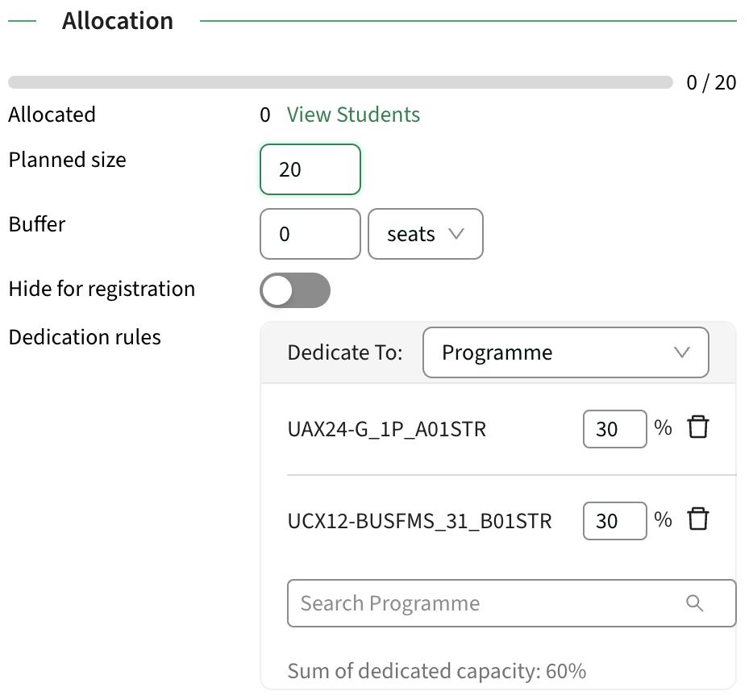753x700 pixels.
Task: Delete the UAX24-G_1P_A01STR dedication rule
Action: pos(697,427)
